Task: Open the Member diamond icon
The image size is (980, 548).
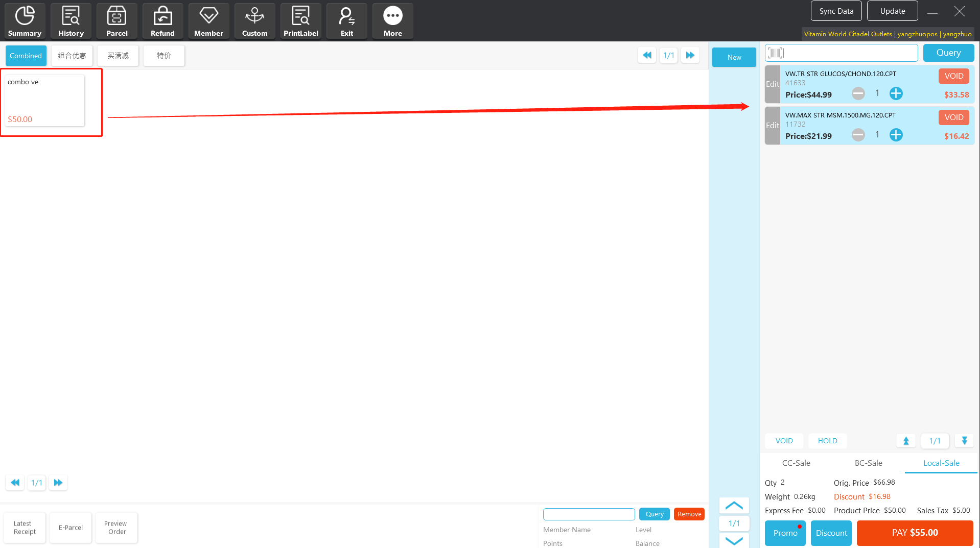Action: [208, 21]
